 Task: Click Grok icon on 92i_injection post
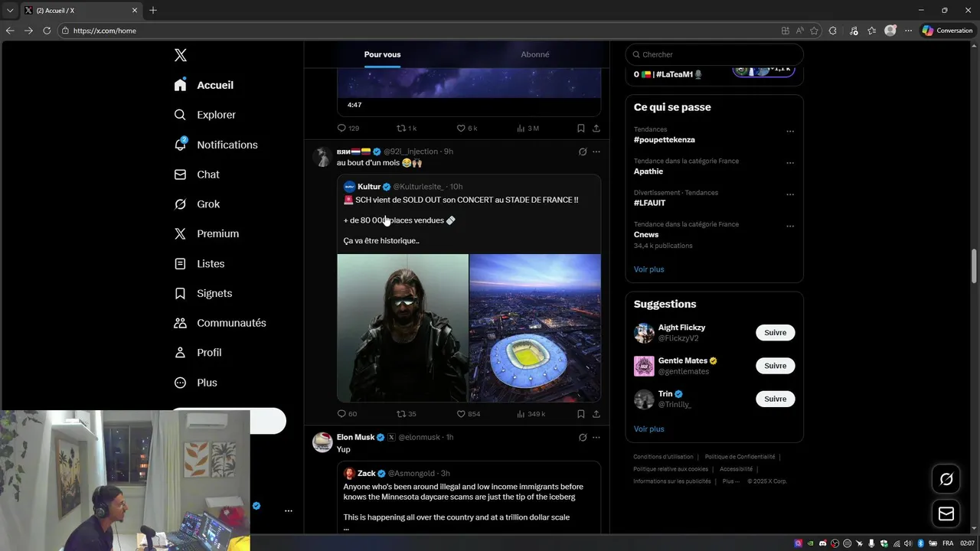coord(583,152)
